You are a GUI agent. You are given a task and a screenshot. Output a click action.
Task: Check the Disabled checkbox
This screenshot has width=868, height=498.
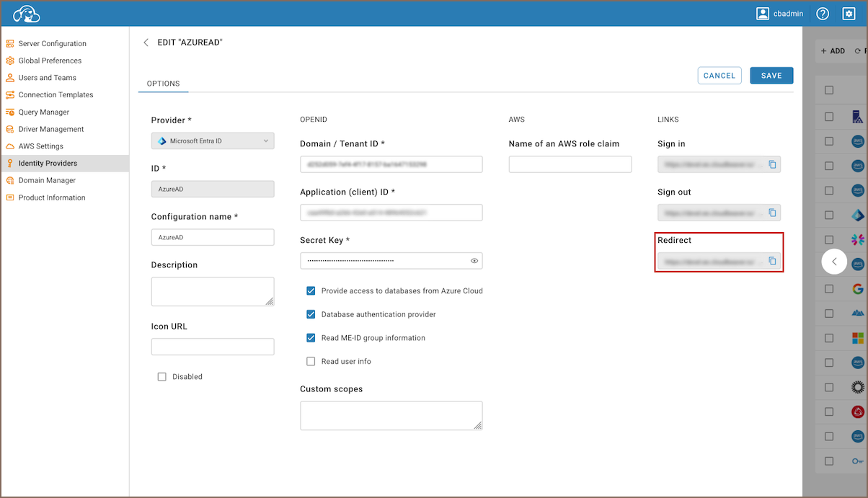[x=162, y=377]
